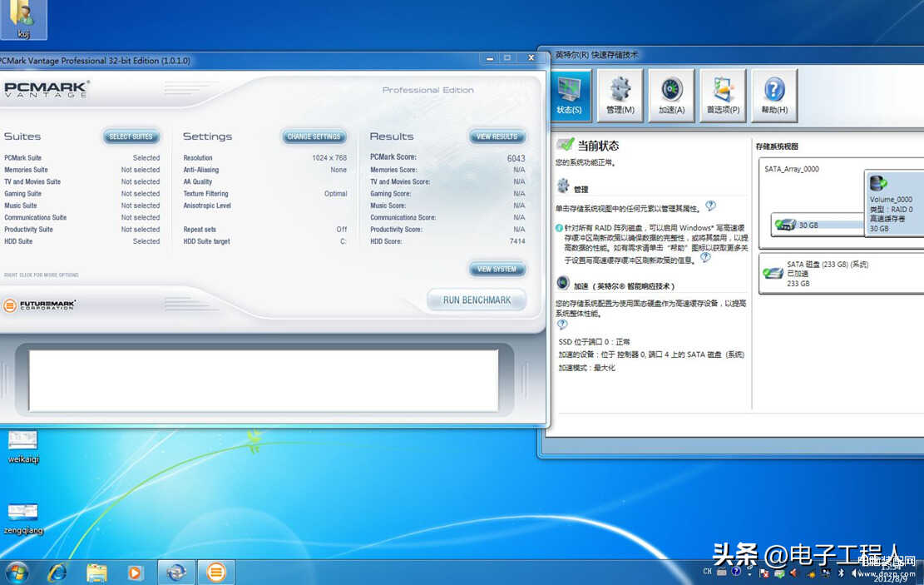This screenshot has width=924, height=585.
Task: Open the kuj desktop folder icon
Action: (x=23, y=19)
